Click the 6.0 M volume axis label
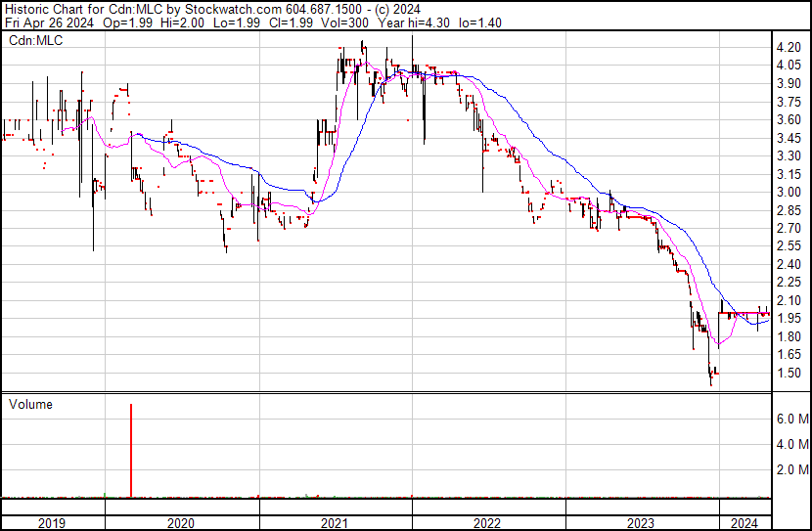Viewport: 812px width, 531px height. pos(791,419)
